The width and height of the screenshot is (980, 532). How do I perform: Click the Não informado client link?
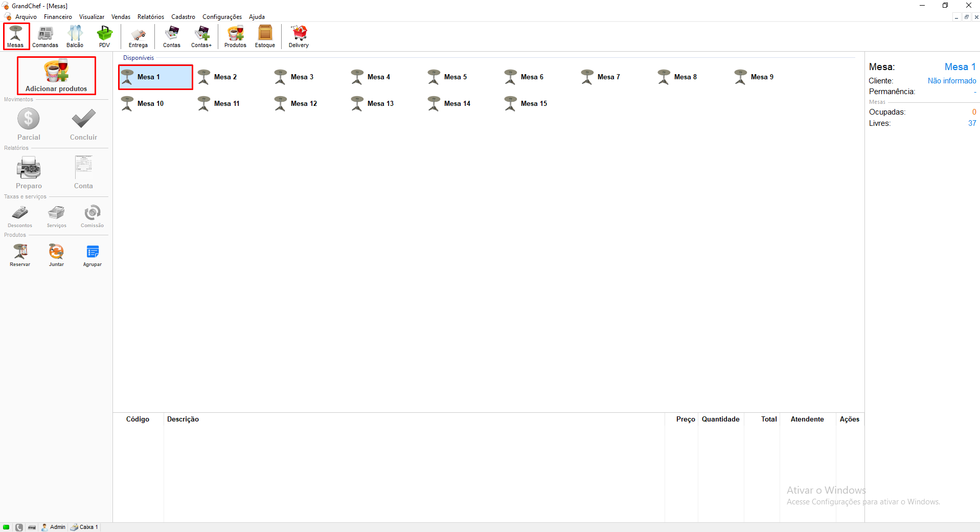(951, 81)
